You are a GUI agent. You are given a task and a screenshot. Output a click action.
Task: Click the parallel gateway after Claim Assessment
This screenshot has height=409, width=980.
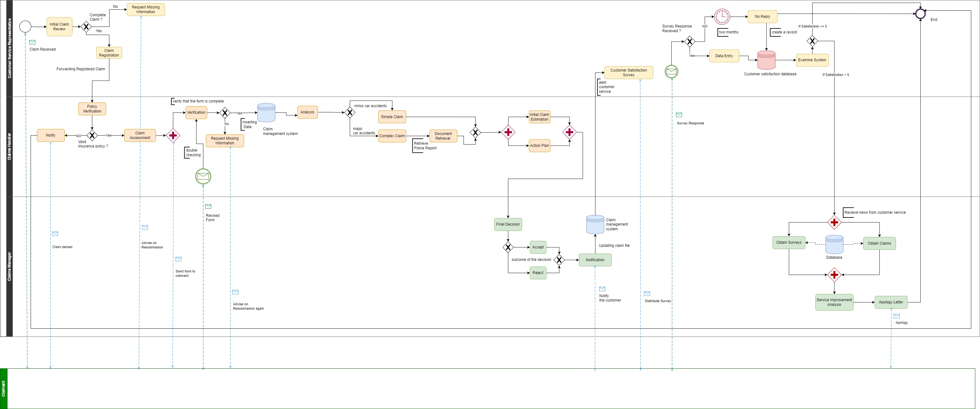tap(173, 135)
